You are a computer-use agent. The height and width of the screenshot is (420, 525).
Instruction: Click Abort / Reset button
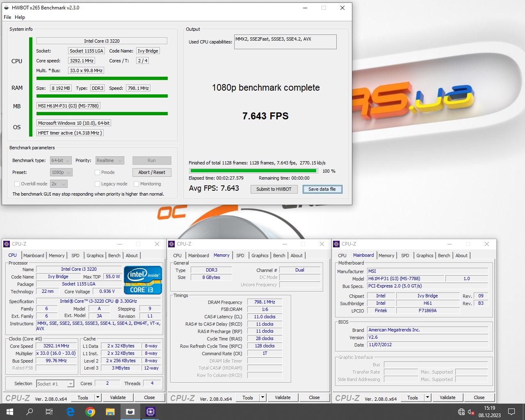[152, 172]
